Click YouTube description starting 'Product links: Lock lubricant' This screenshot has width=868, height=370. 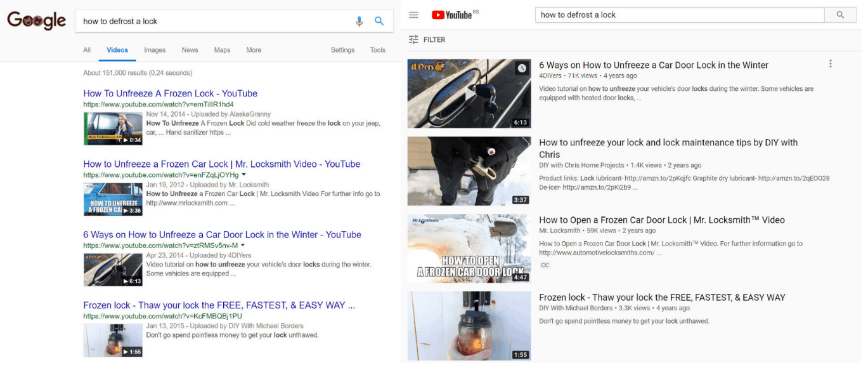[684, 183]
